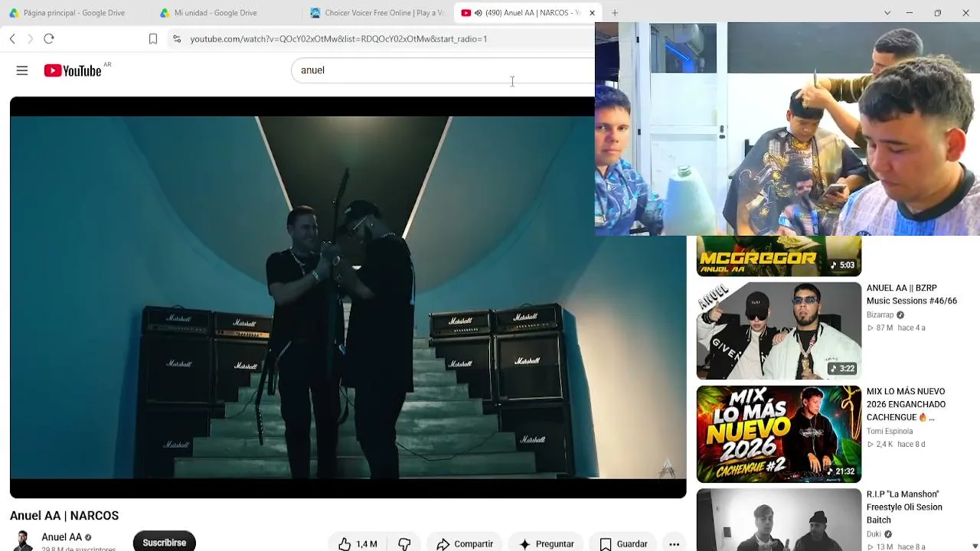Go forward in browser history
The height and width of the screenshot is (551, 980).
[31, 39]
